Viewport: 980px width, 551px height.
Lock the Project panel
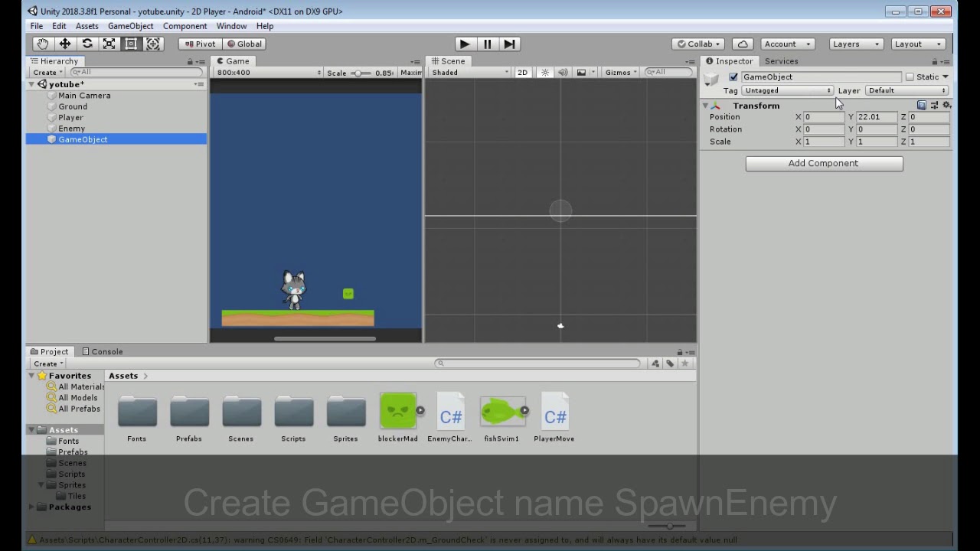tap(679, 352)
